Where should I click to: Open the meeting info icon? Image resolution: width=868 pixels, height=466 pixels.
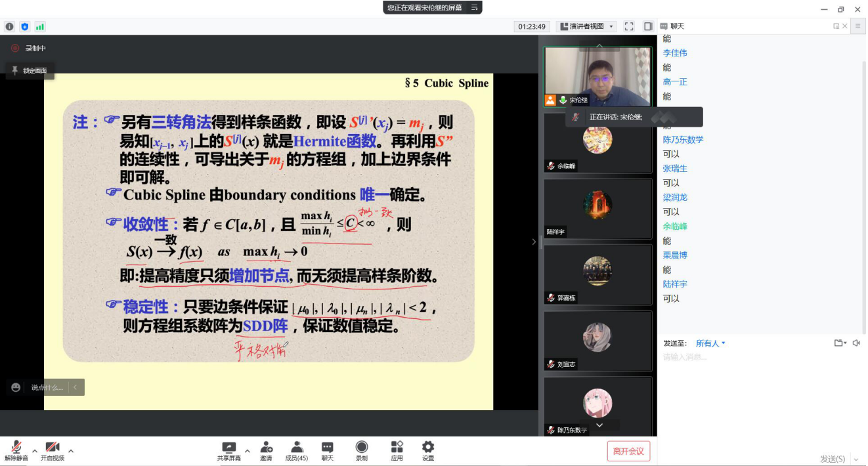(9, 27)
